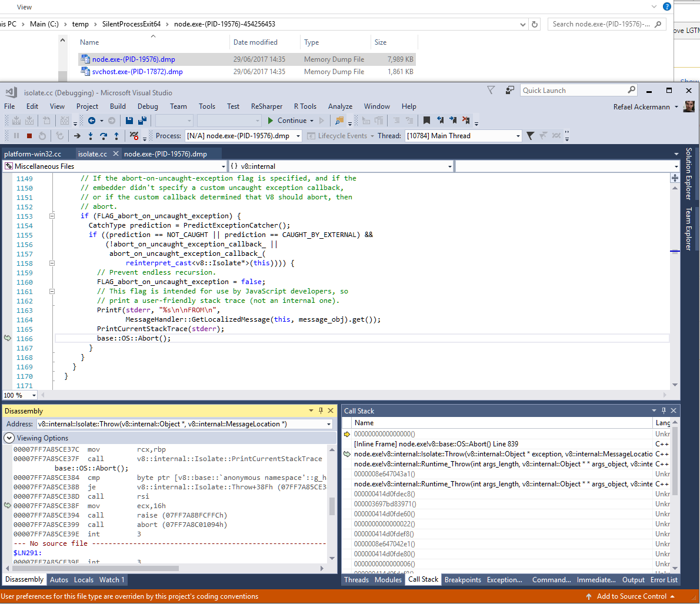Viewport: 700px width, 604px height.
Task: Click the Step Into arrow icon
Action: [x=91, y=136]
